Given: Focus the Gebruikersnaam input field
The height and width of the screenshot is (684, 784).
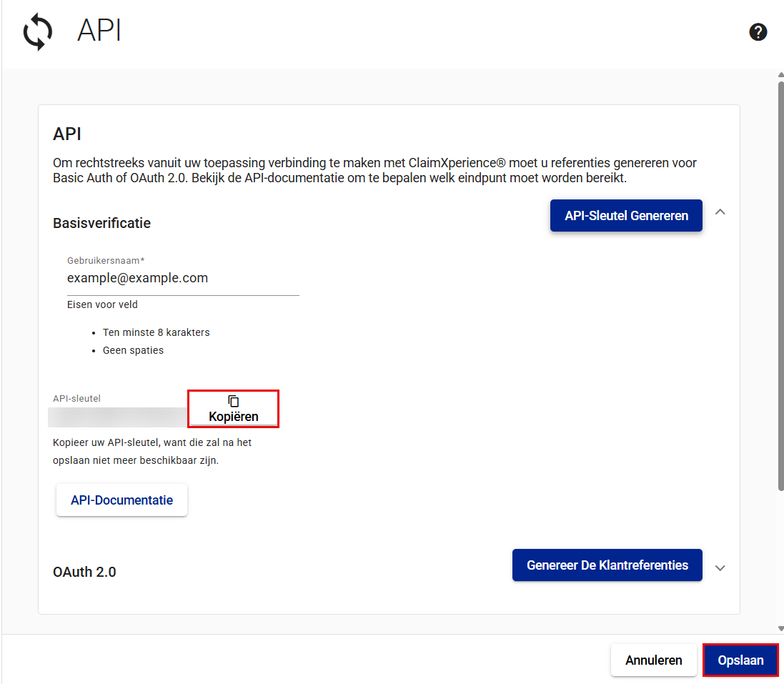Looking at the screenshot, I should coord(183,278).
